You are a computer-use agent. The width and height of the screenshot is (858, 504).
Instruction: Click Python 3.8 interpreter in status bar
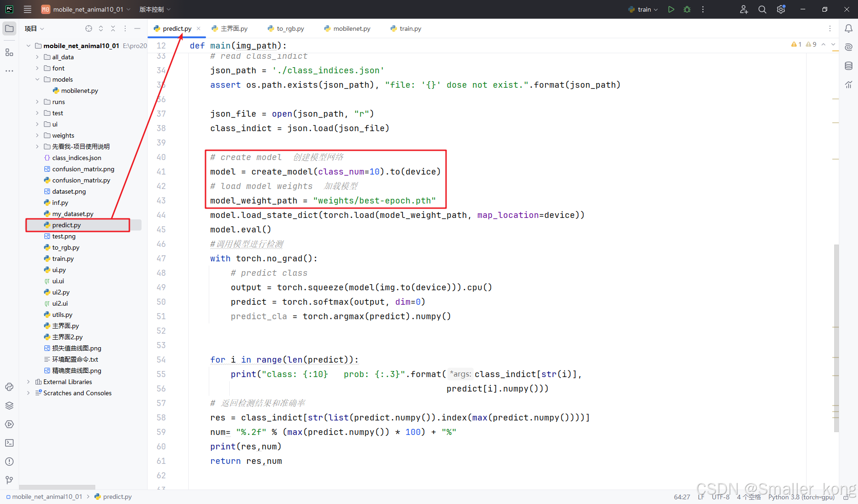coord(801,497)
